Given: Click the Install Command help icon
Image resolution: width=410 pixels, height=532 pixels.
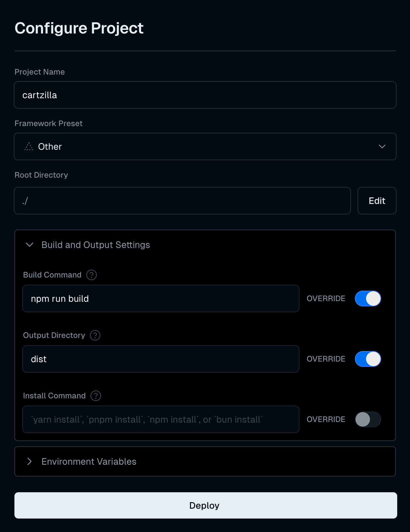Looking at the screenshot, I should point(96,396).
